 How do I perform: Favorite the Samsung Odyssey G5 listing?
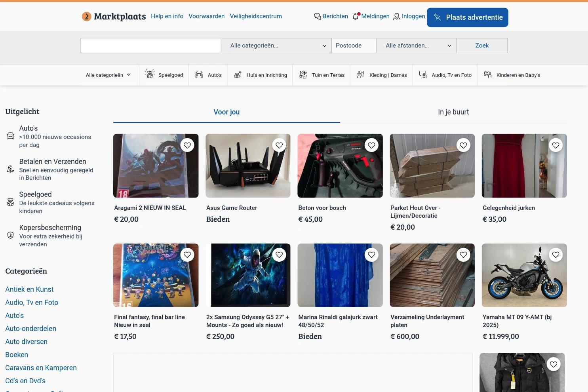(279, 255)
